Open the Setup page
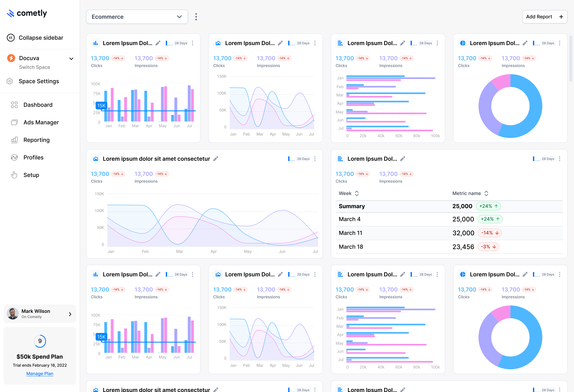The height and width of the screenshot is (392, 574). pos(25,175)
